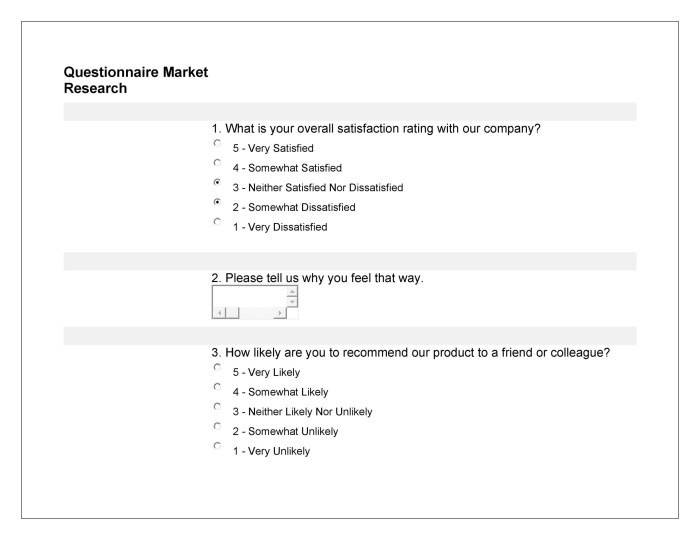Screen dimensions: 700x540
Task: Click the 'Very Unlikely' label text
Action: tap(279, 451)
